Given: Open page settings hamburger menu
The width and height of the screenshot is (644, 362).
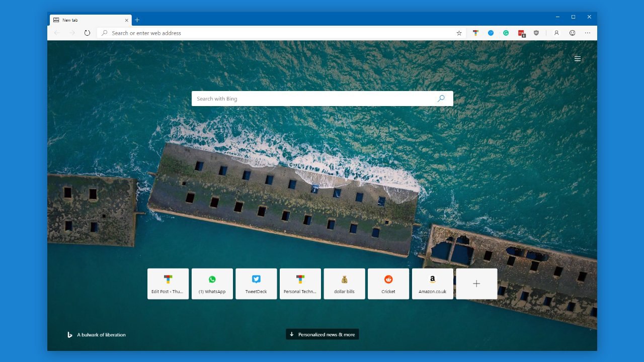Looking at the screenshot, I should (x=578, y=59).
